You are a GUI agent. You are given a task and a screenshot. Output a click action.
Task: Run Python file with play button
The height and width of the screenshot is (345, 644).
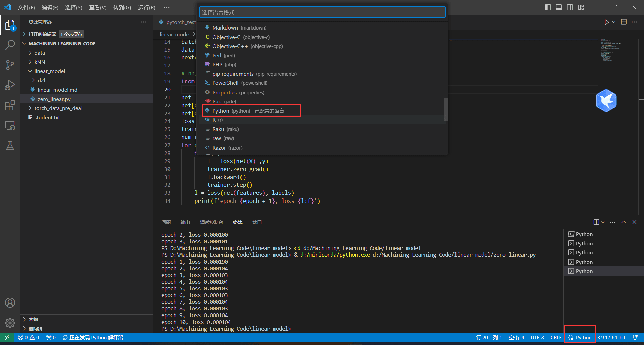coord(606,22)
